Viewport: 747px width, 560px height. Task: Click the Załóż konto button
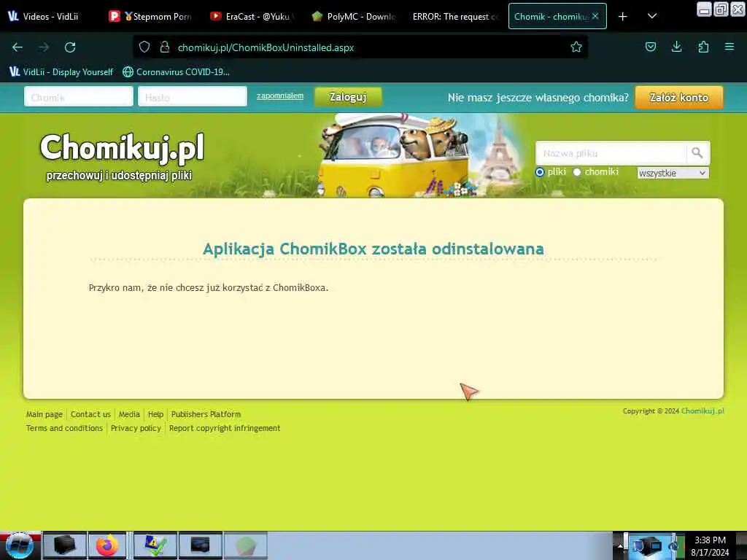tap(679, 97)
